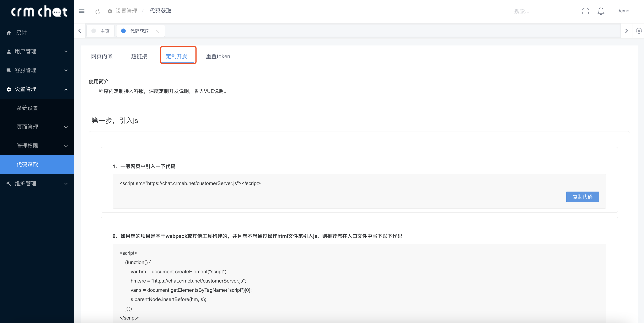Click close-all-tabs circle icon
The width and height of the screenshot is (644, 323).
click(639, 31)
